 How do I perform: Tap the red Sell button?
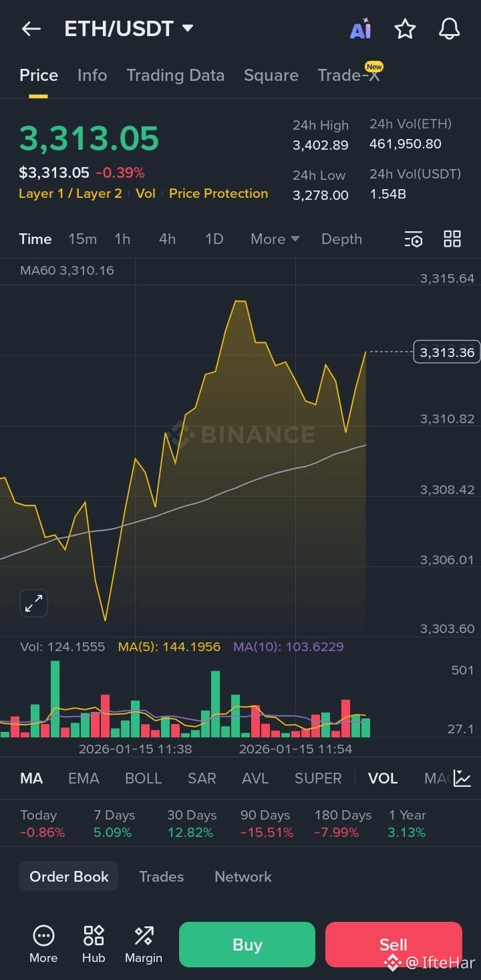click(393, 945)
